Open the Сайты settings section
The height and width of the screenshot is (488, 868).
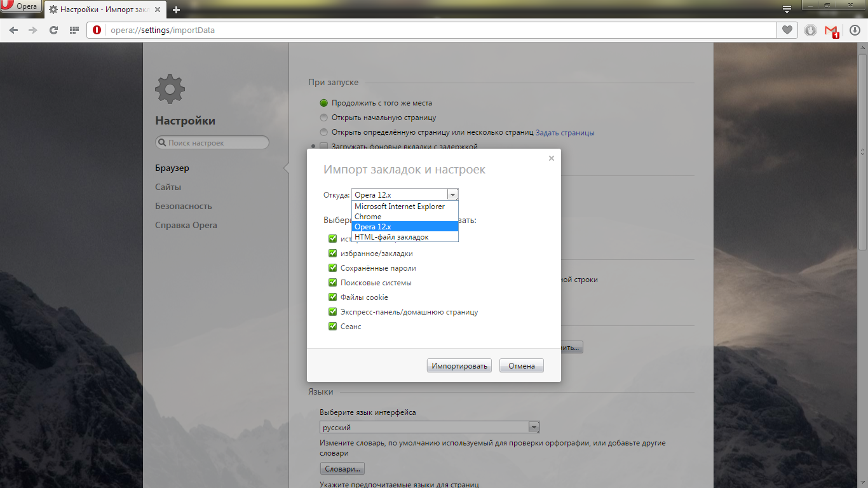pos(168,187)
